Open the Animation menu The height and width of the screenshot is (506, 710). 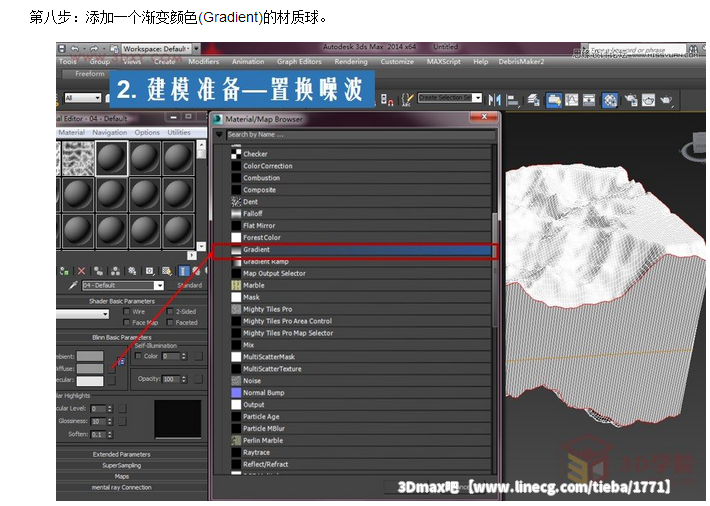click(x=248, y=62)
